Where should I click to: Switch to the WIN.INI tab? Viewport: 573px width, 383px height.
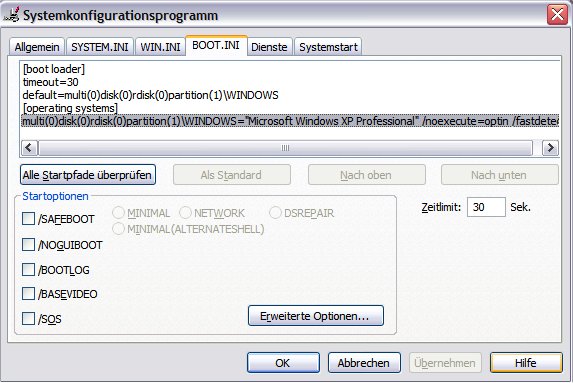click(160, 47)
